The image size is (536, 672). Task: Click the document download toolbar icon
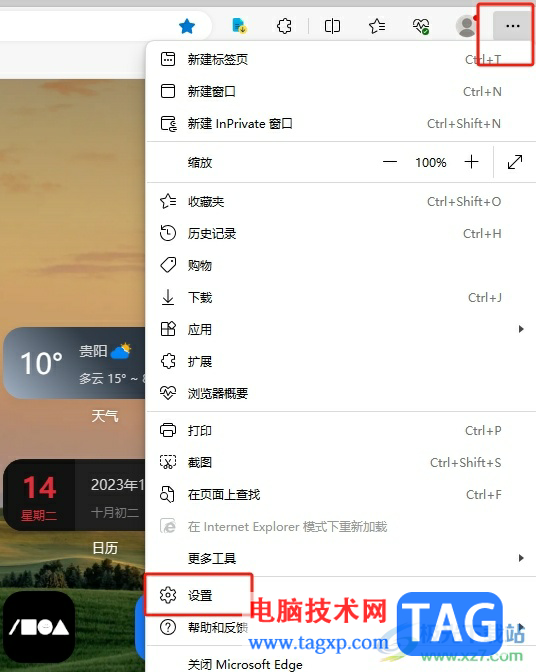239,26
